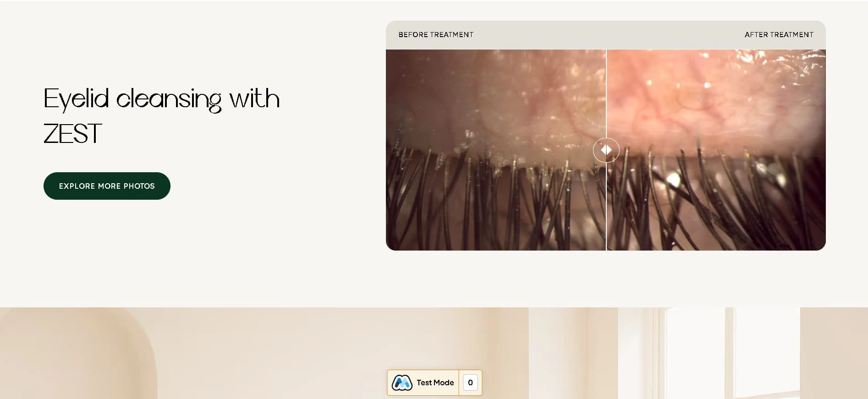Click the Eyelid cleansing with heading line
This screenshot has height=399, width=868.
(x=162, y=99)
